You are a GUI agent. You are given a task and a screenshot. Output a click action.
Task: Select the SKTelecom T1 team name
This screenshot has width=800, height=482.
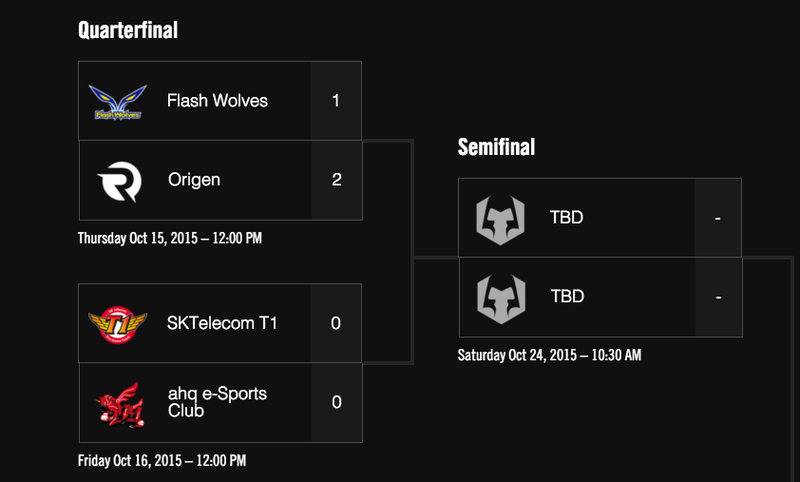click(222, 323)
